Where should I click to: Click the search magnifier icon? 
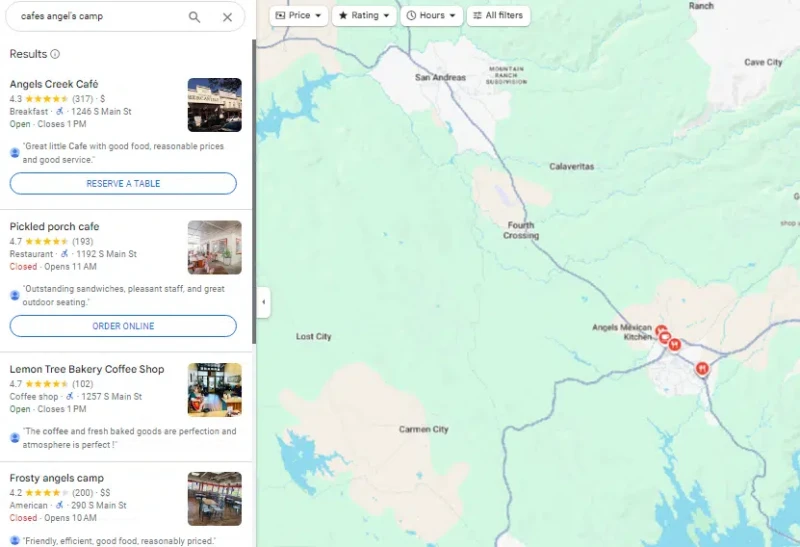194,17
